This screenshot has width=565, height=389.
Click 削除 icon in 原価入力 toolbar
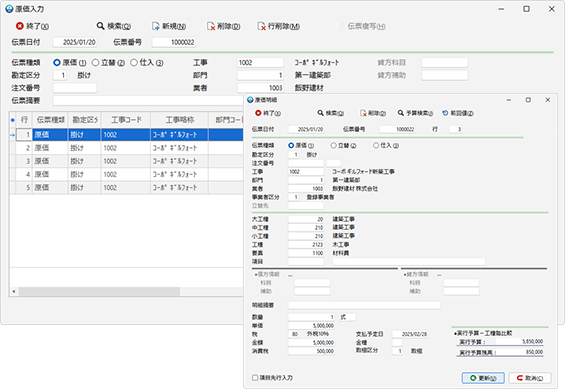pyautogui.click(x=211, y=26)
